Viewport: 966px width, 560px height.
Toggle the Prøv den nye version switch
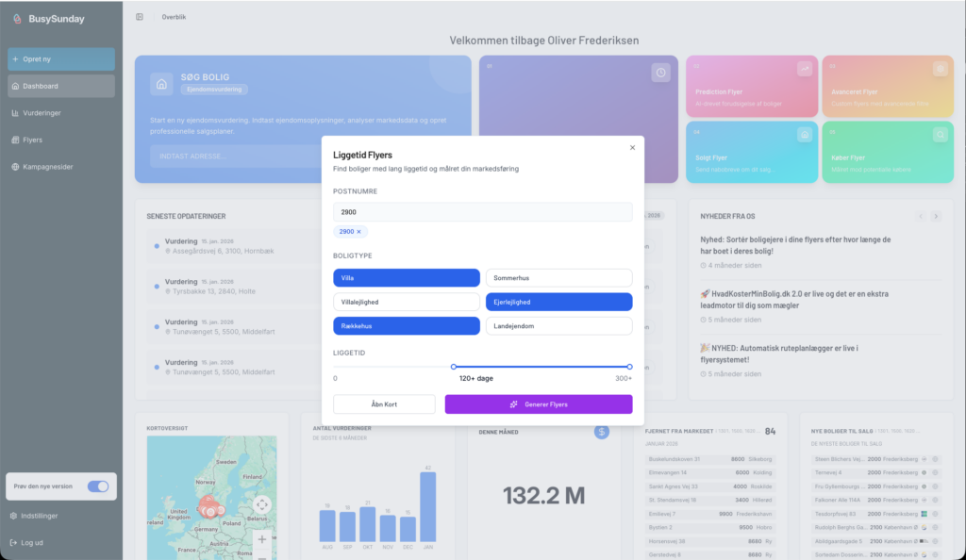click(97, 486)
